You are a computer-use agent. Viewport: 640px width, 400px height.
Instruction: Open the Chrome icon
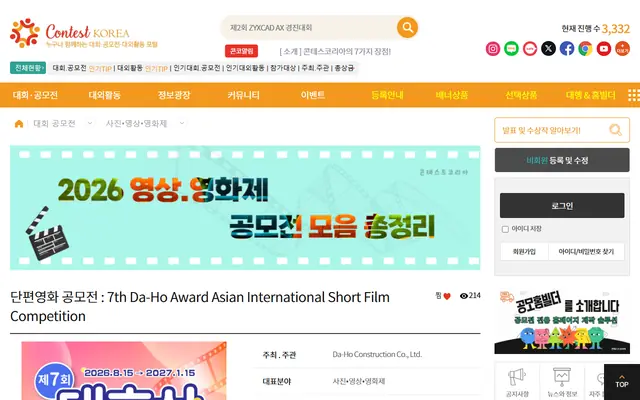(x=585, y=49)
